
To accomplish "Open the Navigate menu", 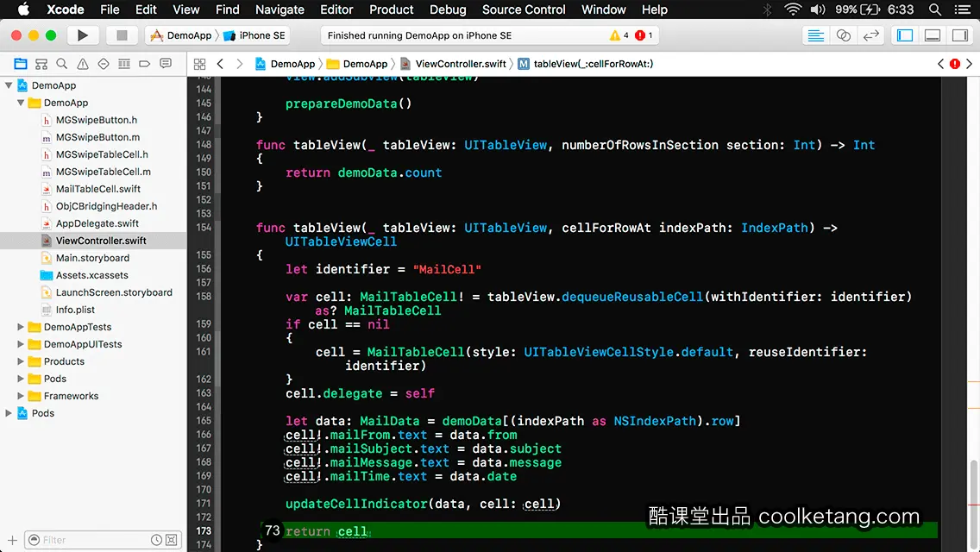I will pos(280,9).
